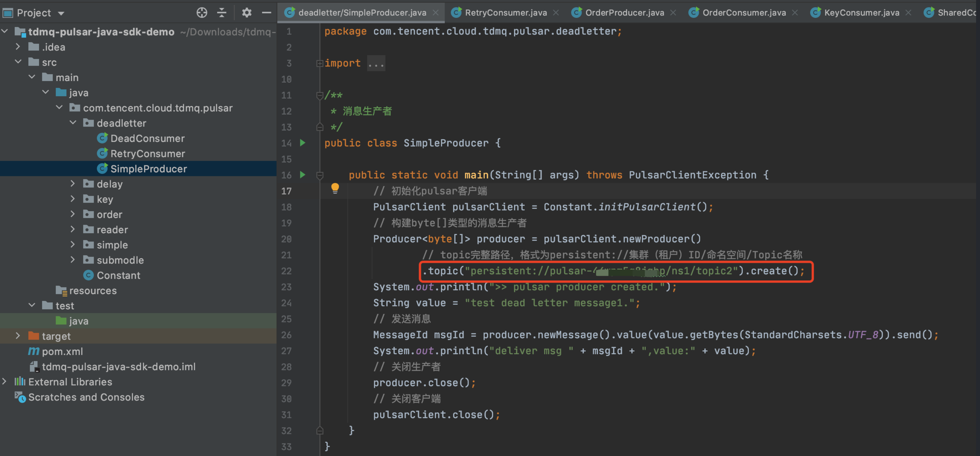Close the OrderProducer.java tab
The height and width of the screenshot is (456, 980).
click(x=673, y=13)
